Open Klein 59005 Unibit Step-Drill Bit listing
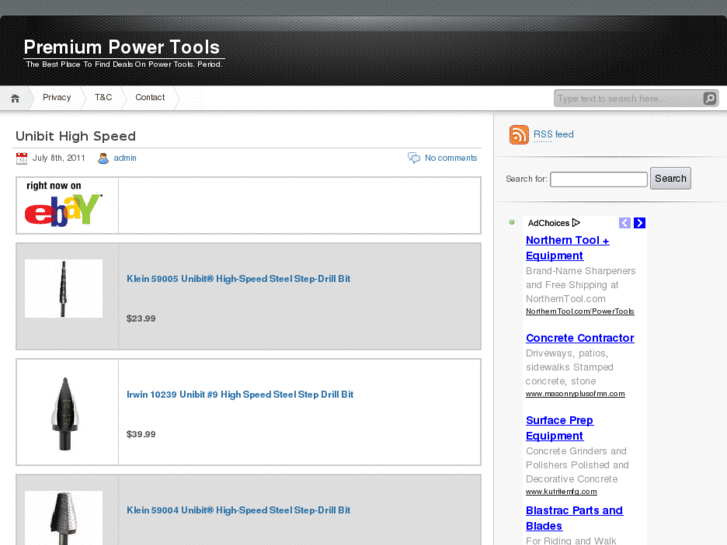 (238, 279)
